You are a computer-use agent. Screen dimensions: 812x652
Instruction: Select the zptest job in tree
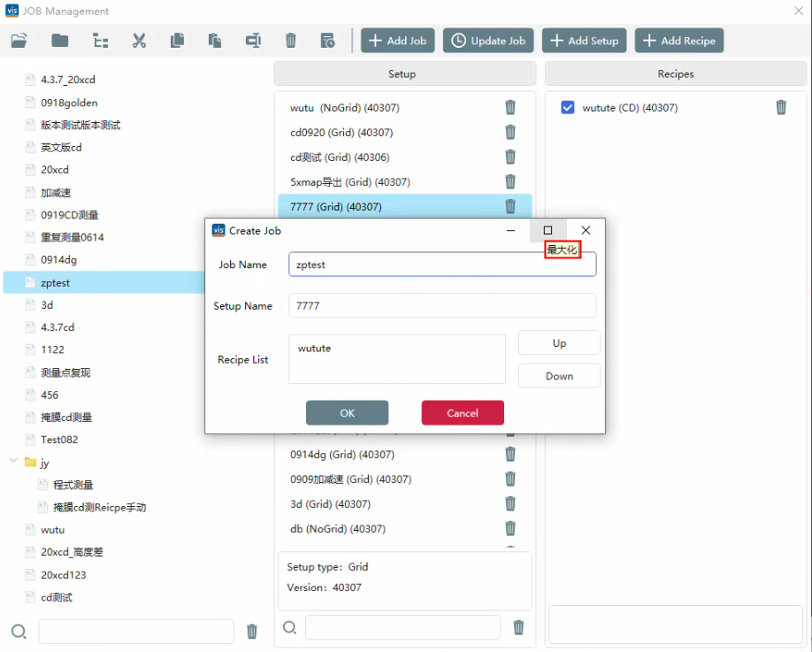coord(56,283)
